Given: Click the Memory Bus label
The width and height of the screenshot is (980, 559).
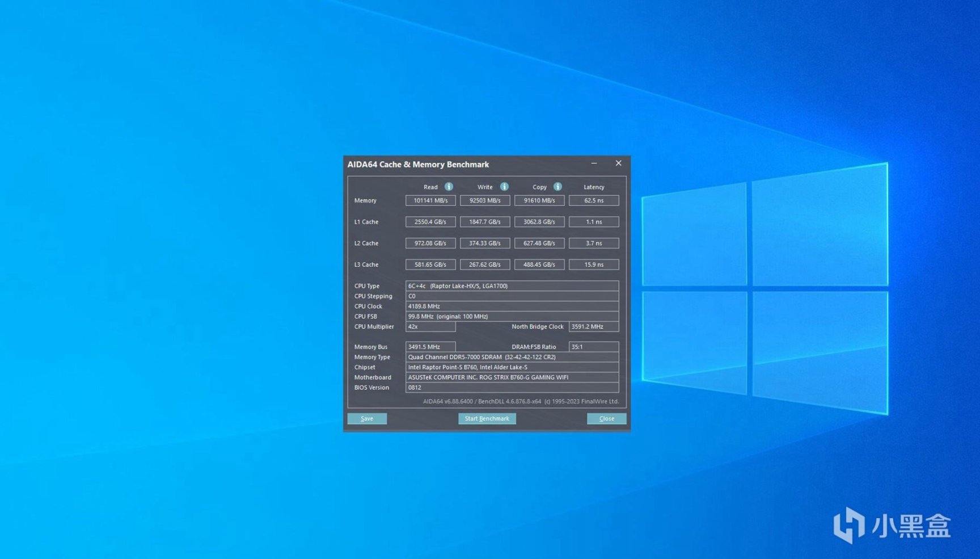Looking at the screenshot, I should (x=371, y=347).
